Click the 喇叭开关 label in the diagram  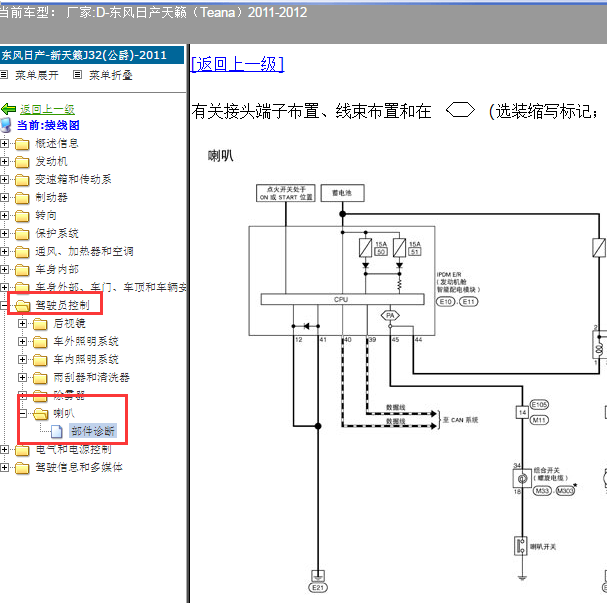543,547
